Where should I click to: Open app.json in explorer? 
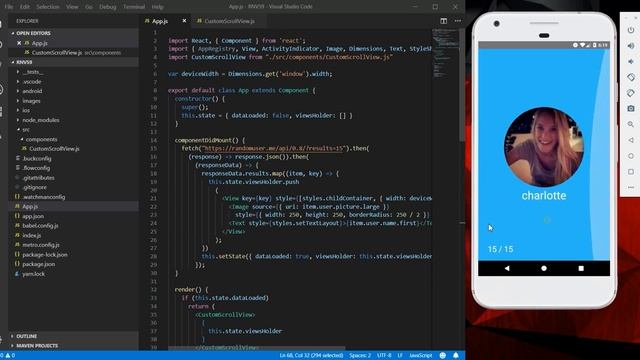[33, 216]
